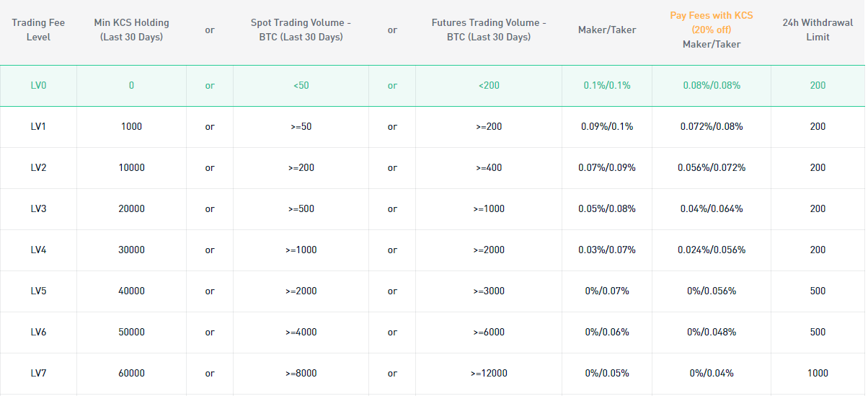Viewport: 868px width, 396px height.
Task: Click the 0.08%/0.08% KCS fee value
Action: [712, 86]
